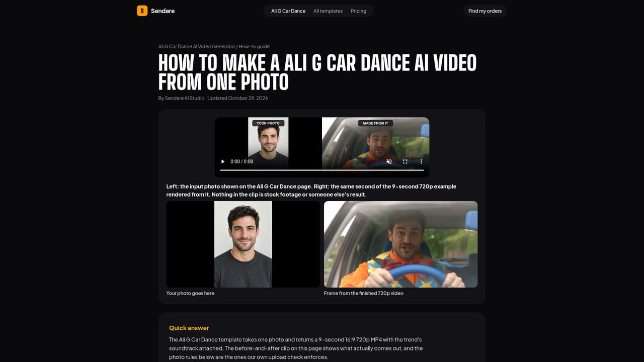Image resolution: width=644 pixels, height=362 pixels.
Task: Open video more options menu
Action: [x=421, y=161]
